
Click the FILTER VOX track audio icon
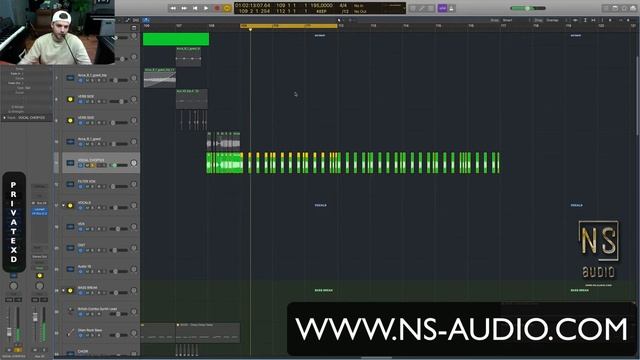click(70, 184)
